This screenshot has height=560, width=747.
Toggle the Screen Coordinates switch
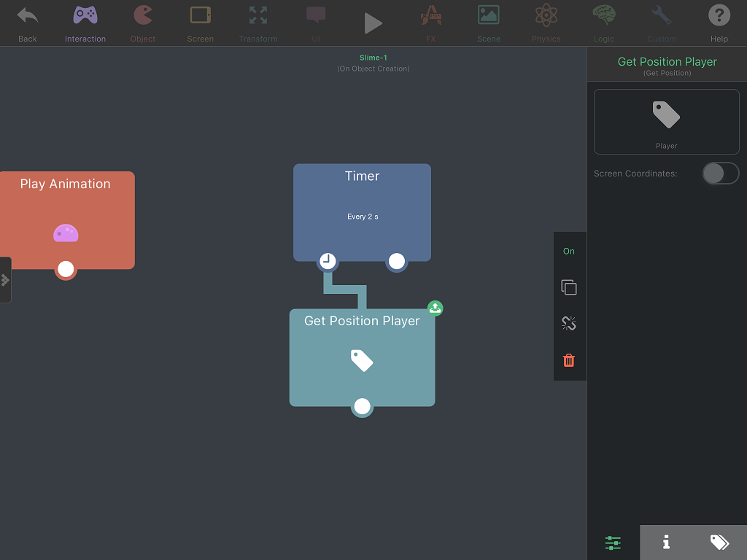720,174
